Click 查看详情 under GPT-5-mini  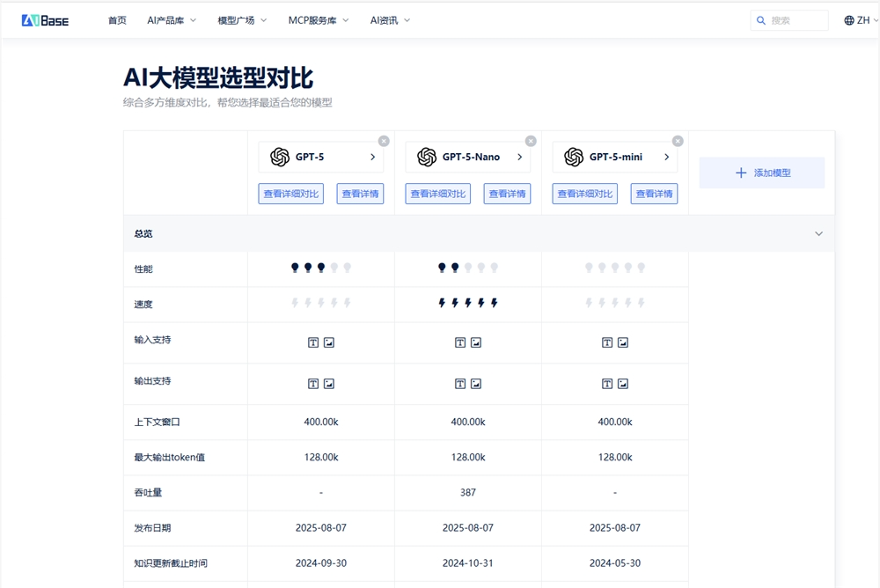[x=653, y=194]
